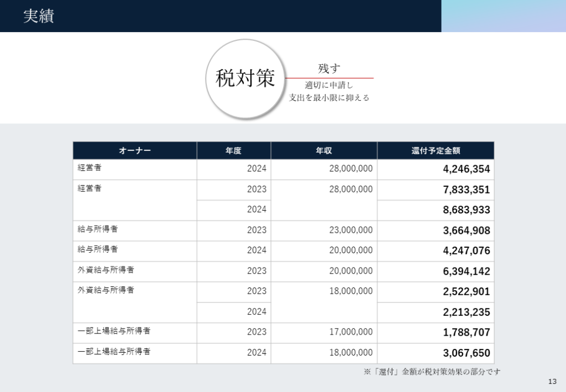Image resolution: width=566 pixels, height=392 pixels.
Task: Select refund amount 1,788,707
Action: tap(467, 332)
